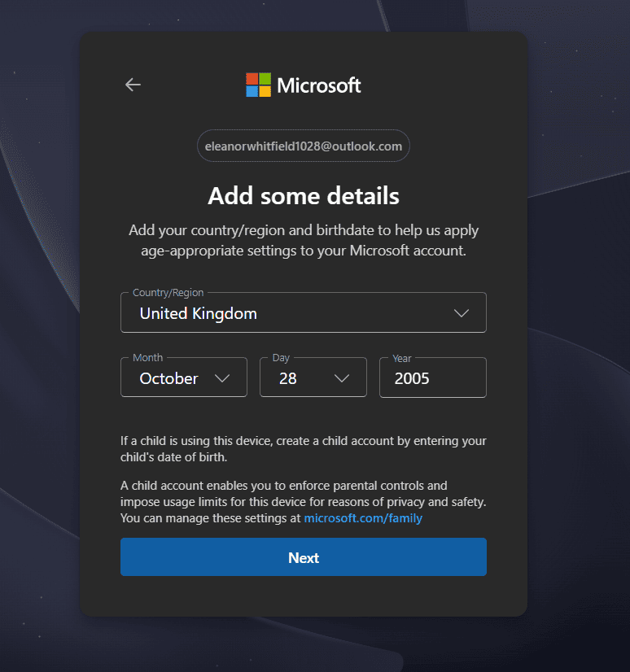Click the Day field's down chevron
This screenshot has width=630, height=672.
click(x=342, y=378)
